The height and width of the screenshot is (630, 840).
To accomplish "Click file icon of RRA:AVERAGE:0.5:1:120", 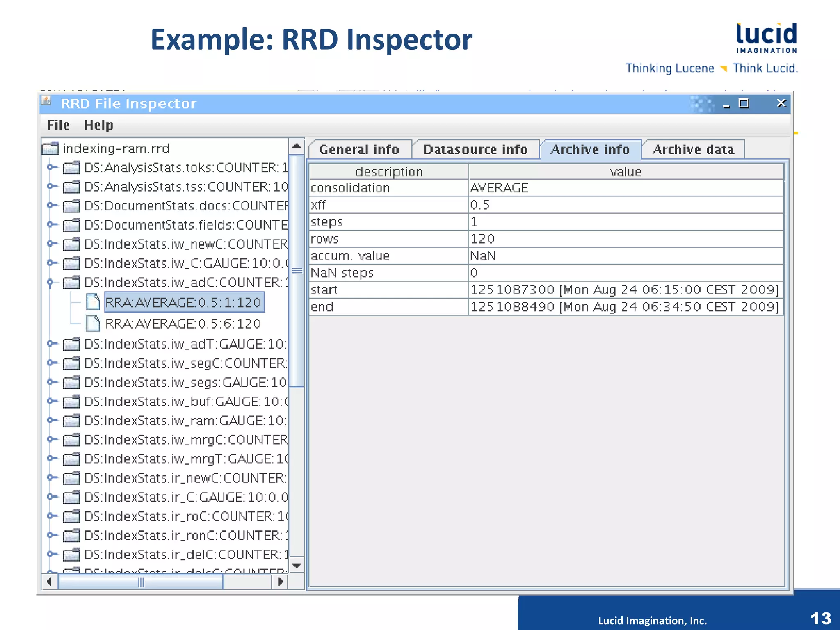I will coord(93,302).
